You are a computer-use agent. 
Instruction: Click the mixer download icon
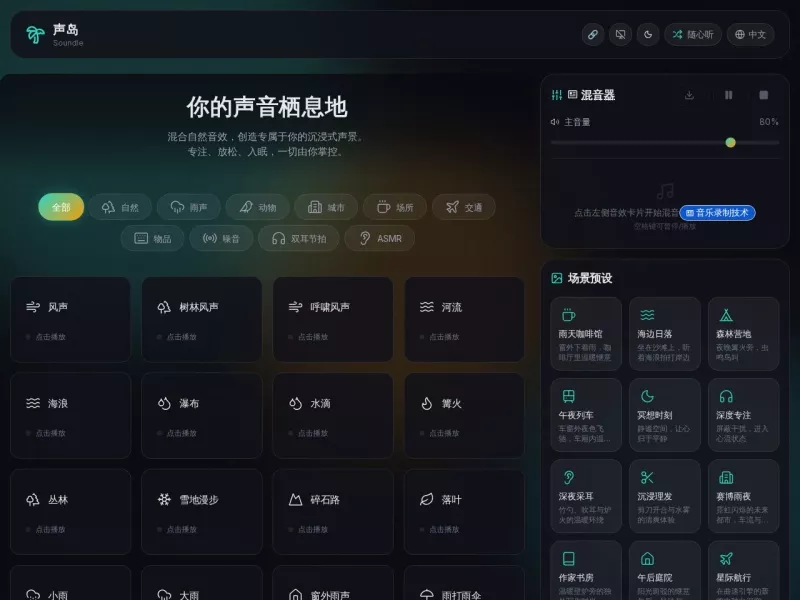pos(689,95)
